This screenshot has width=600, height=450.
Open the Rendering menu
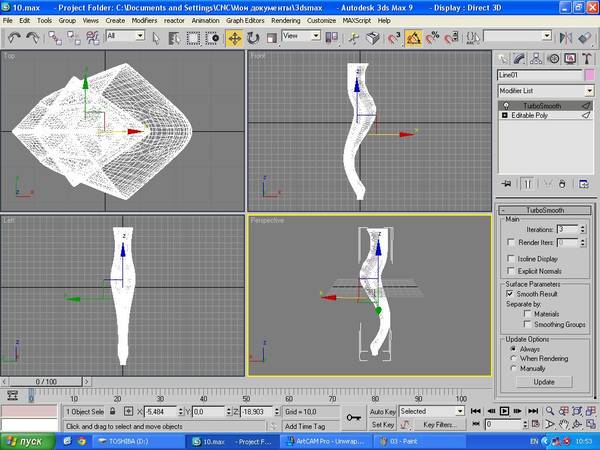pos(284,20)
